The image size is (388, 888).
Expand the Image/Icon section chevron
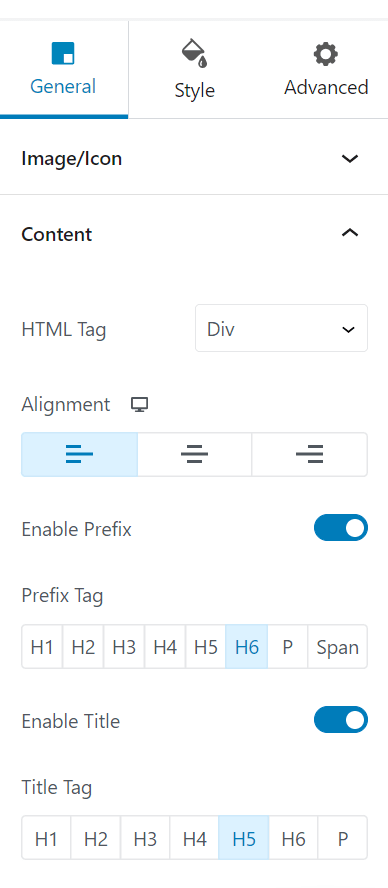pos(350,159)
